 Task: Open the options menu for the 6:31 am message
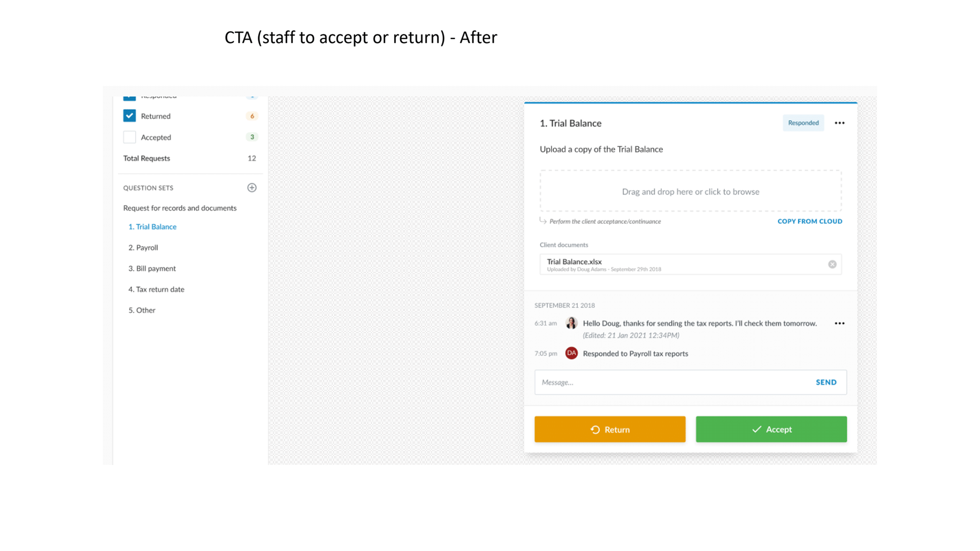pyautogui.click(x=839, y=323)
